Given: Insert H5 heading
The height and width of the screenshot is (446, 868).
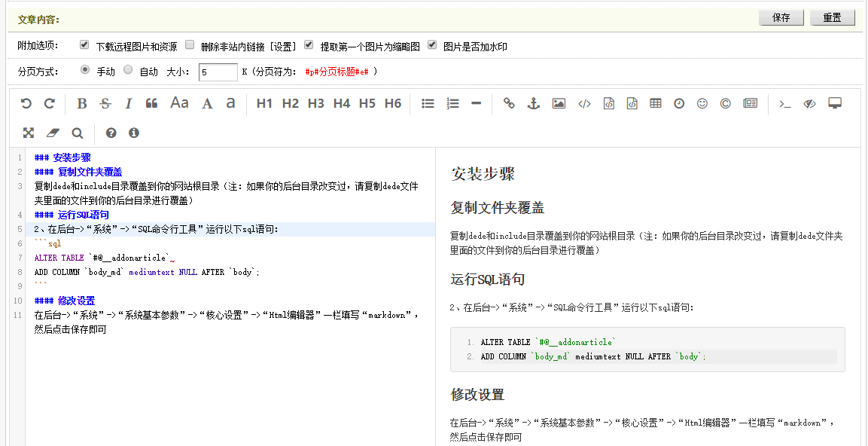Looking at the screenshot, I should (x=367, y=103).
